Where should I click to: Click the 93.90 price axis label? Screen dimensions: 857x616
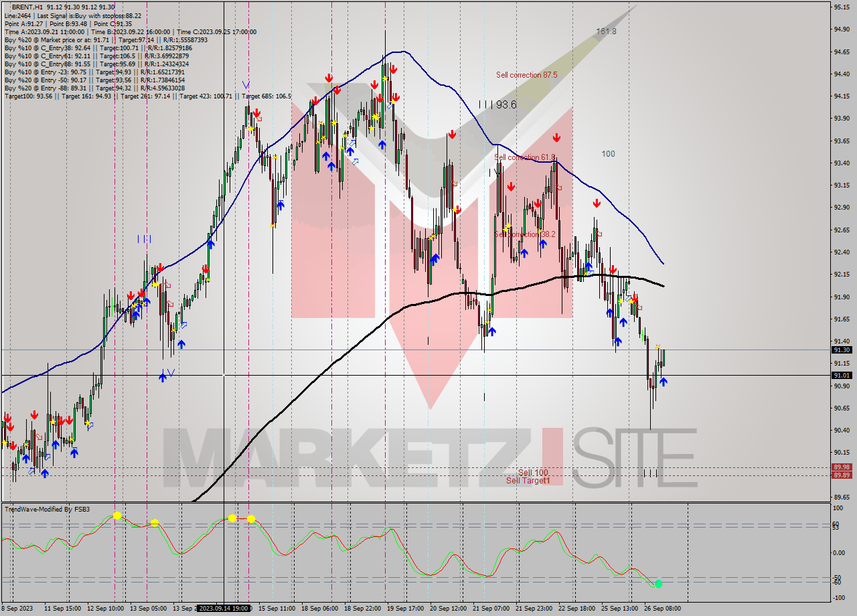(x=842, y=119)
